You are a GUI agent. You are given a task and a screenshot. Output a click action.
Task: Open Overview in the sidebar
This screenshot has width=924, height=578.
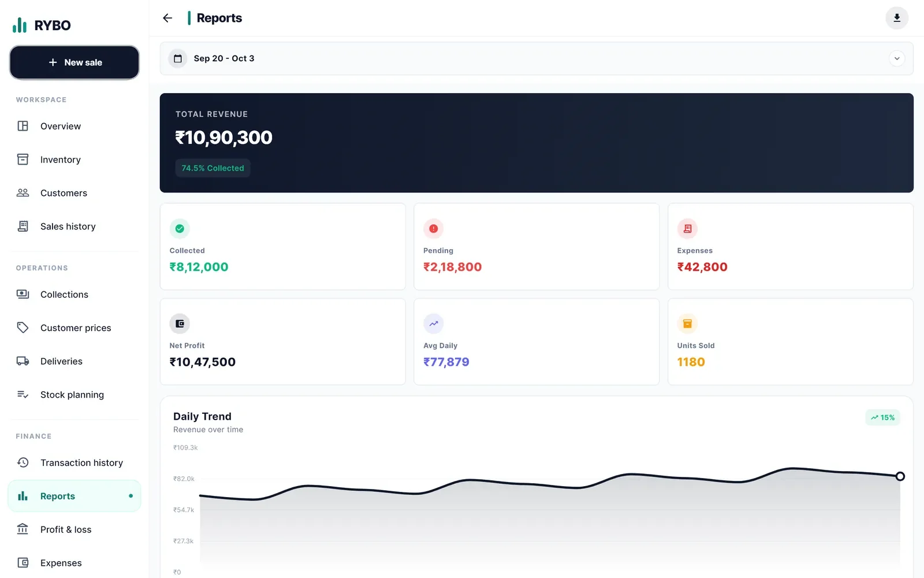(74, 126)
